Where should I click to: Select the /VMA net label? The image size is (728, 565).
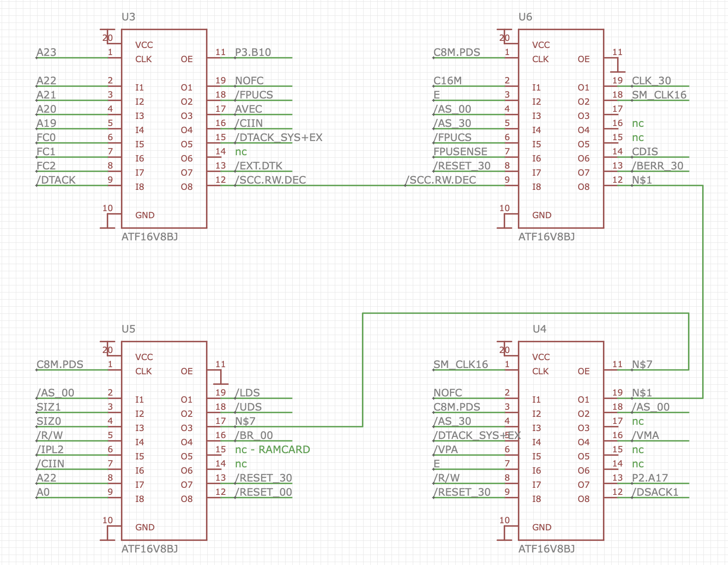(x=645, y=435)
